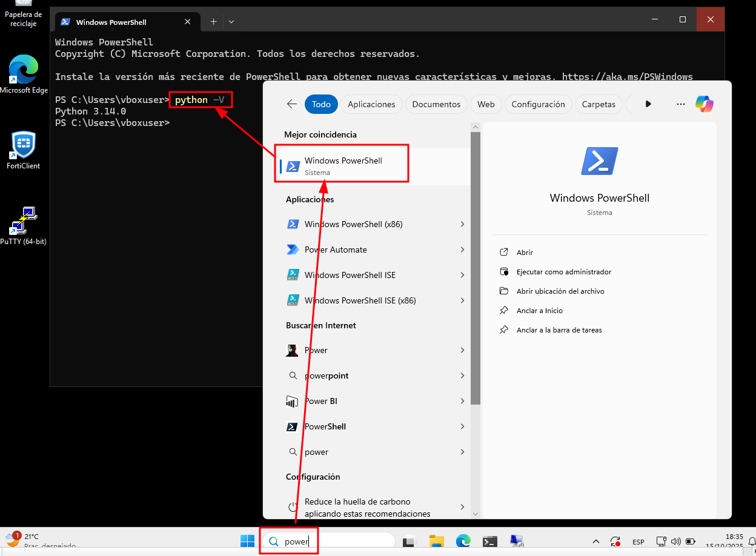Open FortiClient desktop shortcut

24,150
